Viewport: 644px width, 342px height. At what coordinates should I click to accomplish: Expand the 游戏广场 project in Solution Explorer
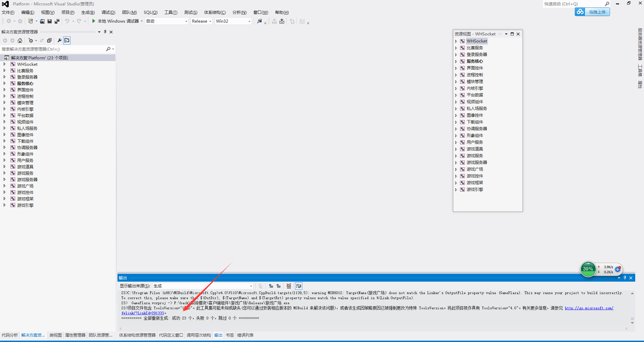click(4, 186)
